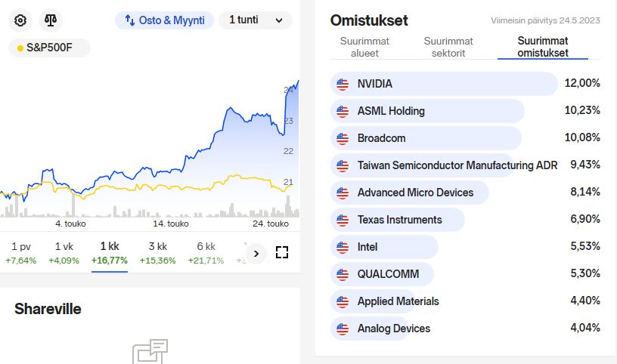This screenshot has width=617, height=364.
Task: Select the 3 kk period
Action: (158, 252)
